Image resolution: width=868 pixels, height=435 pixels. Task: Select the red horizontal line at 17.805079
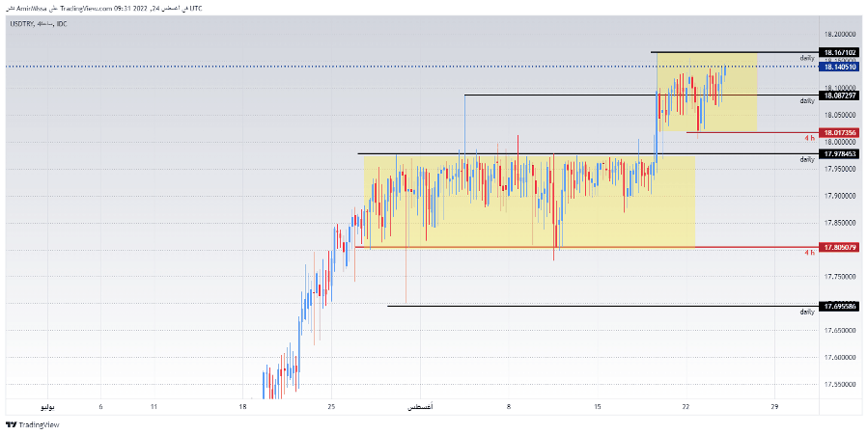point(587,247)
